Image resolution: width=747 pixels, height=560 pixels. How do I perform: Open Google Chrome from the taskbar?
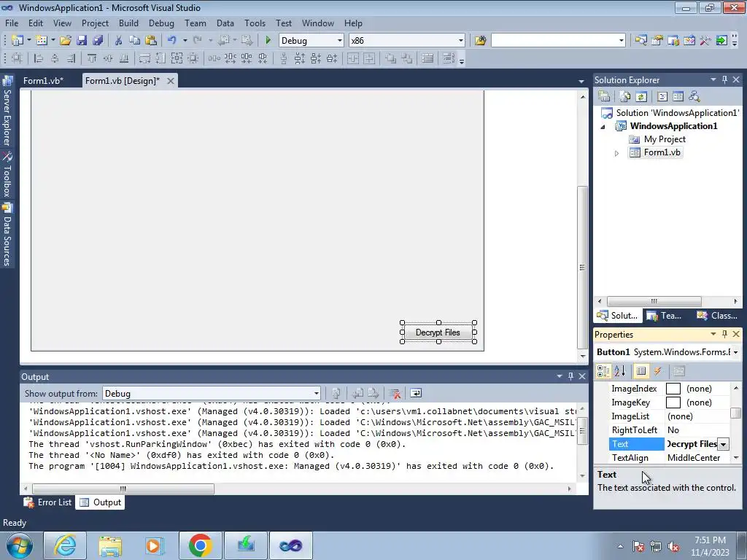pos(200,545)
